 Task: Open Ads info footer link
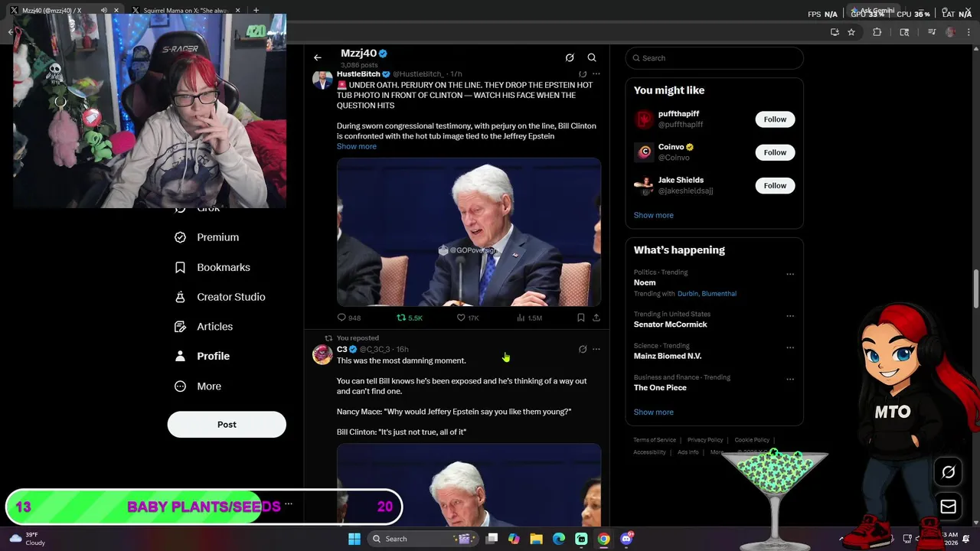688,452
